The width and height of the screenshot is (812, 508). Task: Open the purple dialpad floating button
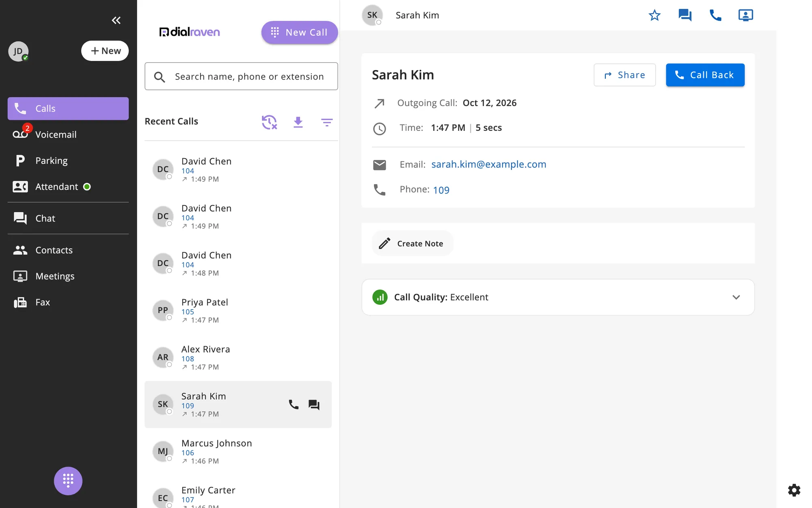pyautogui.click(x=68, y=481)
